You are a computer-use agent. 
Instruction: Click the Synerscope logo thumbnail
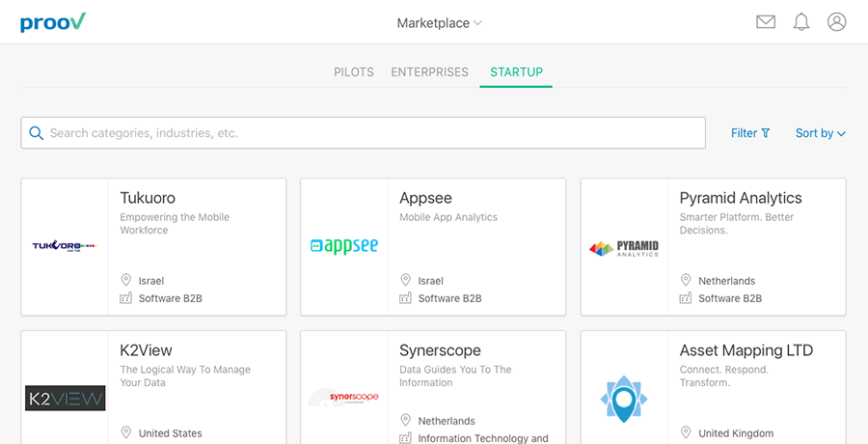(x=343, y=397)
